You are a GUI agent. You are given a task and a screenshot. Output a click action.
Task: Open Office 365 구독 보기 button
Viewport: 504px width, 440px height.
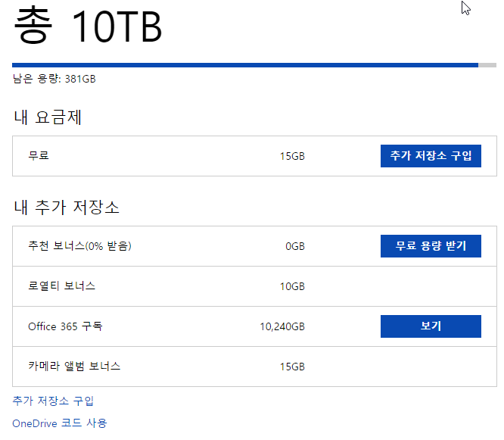431,326
